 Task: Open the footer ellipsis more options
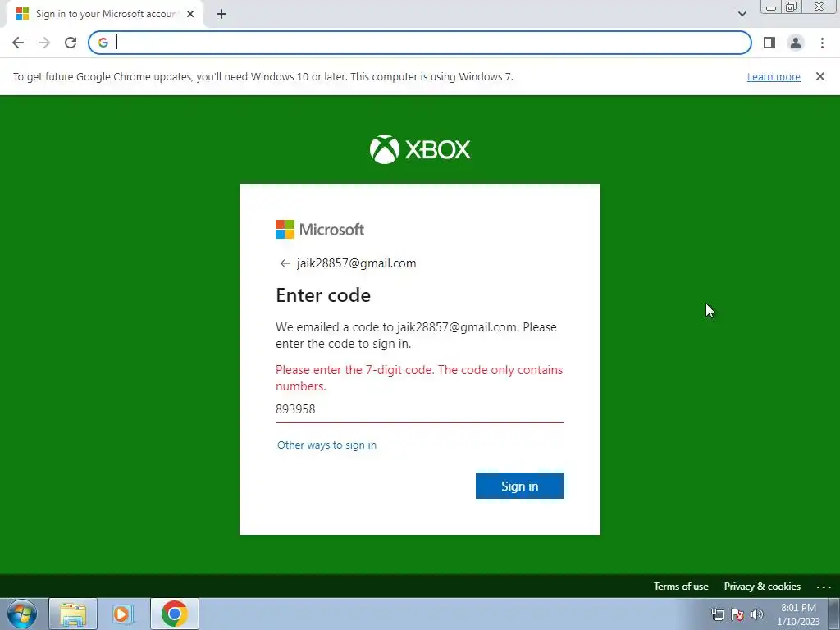point(824,587)
